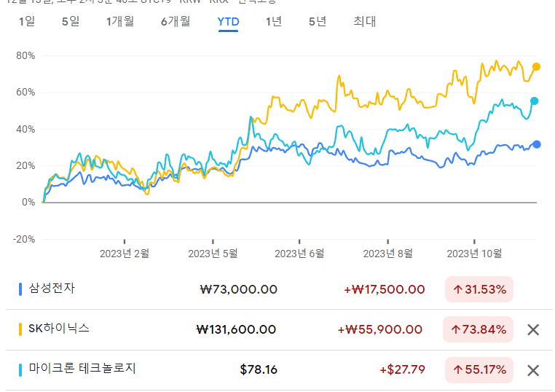The image size is (555, 392).
Task: Select the 5년 range tab
Action: (x=317, y=22)
